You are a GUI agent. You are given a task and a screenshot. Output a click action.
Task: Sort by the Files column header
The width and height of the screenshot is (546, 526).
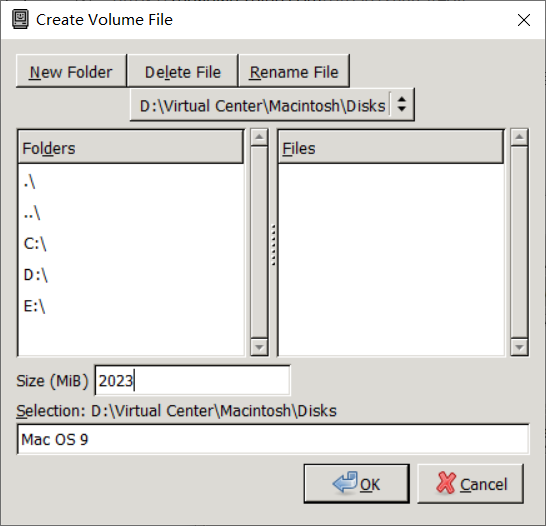pos(391,147)
